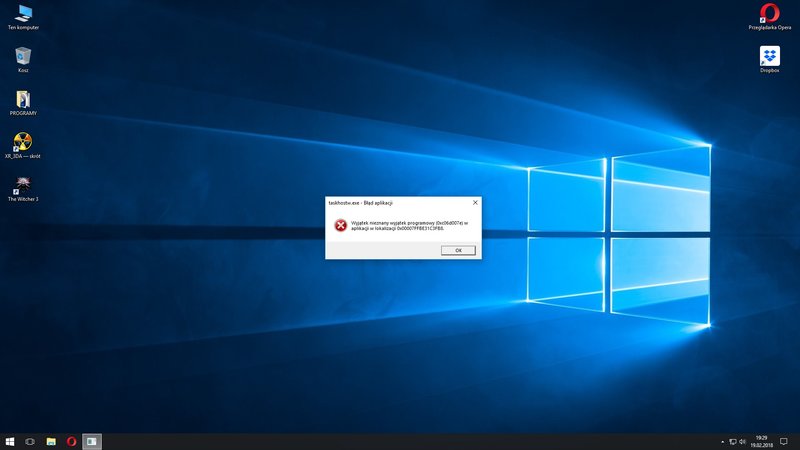Image resolution: width=800 pixels, height=450 pixels.
Task: Click the active error dialog taskbar button
Action: click(x=91, y=441)
